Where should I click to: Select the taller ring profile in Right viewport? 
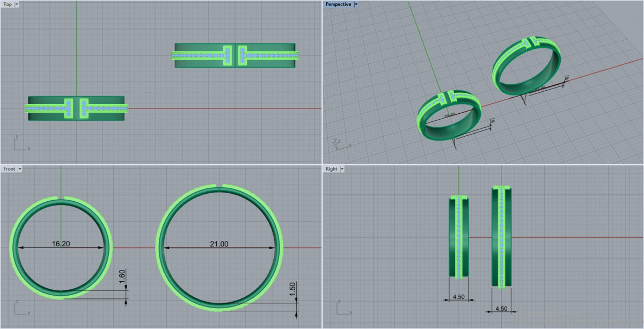[x=501, y=237]
